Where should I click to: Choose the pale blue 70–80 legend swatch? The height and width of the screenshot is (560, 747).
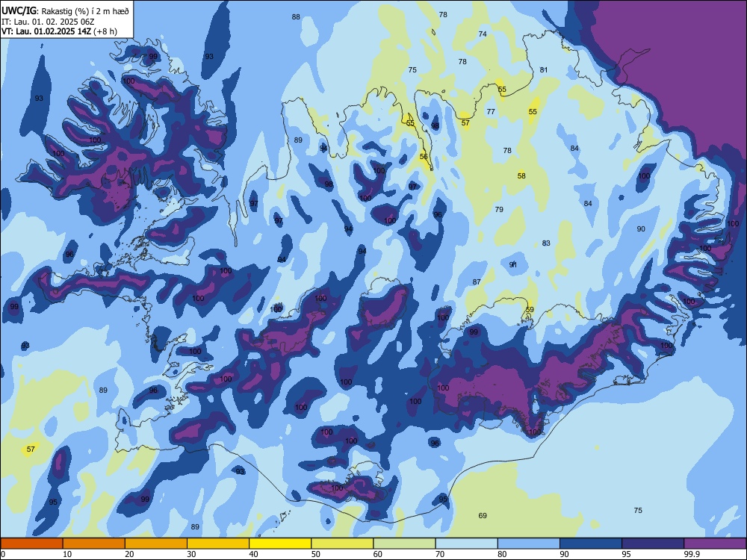466,544
